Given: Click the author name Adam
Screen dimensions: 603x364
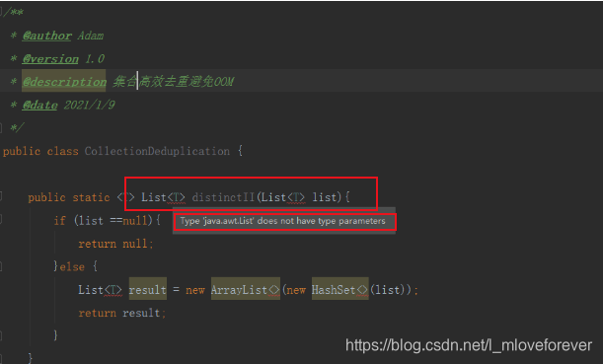Looking at the screenshot, I should click(x=91, y=36).
